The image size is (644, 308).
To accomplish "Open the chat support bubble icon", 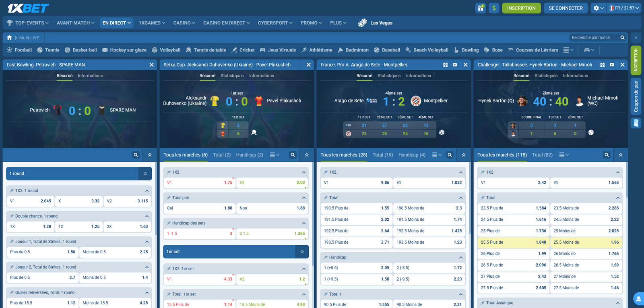I will (x=638, y=299).
